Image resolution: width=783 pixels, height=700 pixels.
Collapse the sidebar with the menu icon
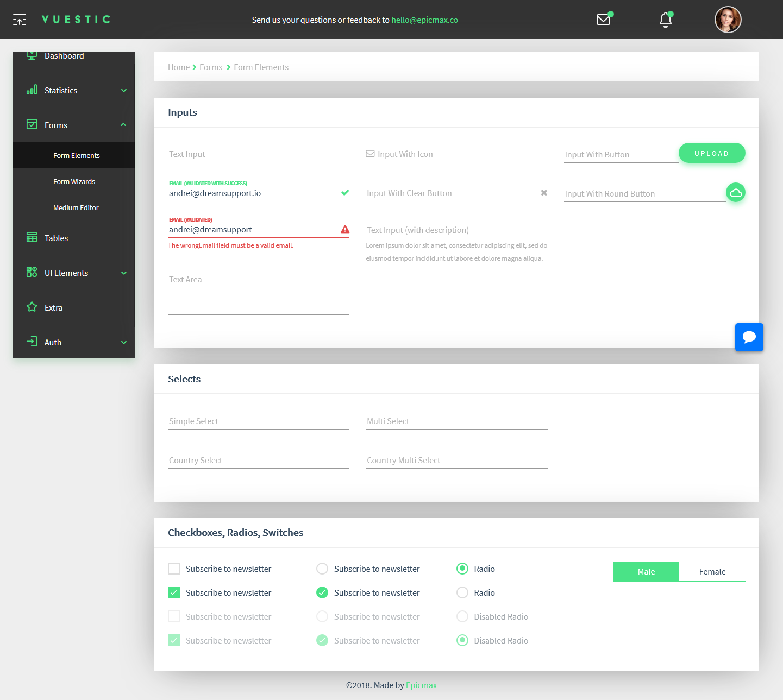[x=20, y=20]
